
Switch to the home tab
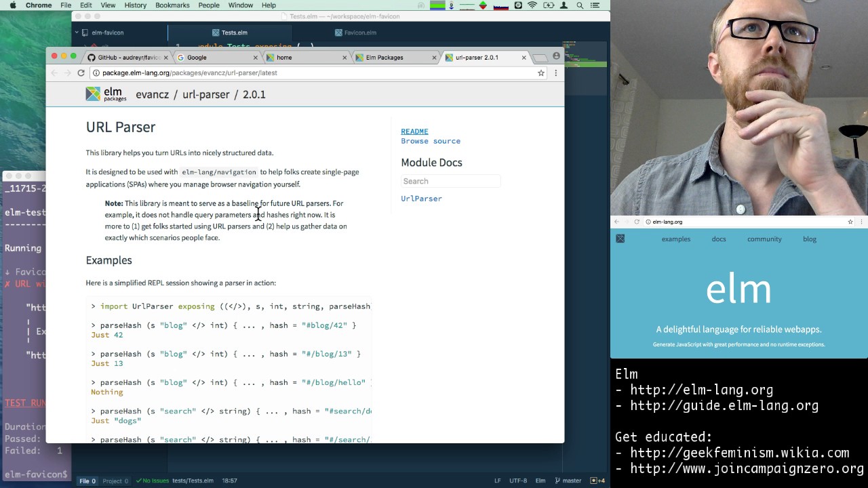pos(305,58)
